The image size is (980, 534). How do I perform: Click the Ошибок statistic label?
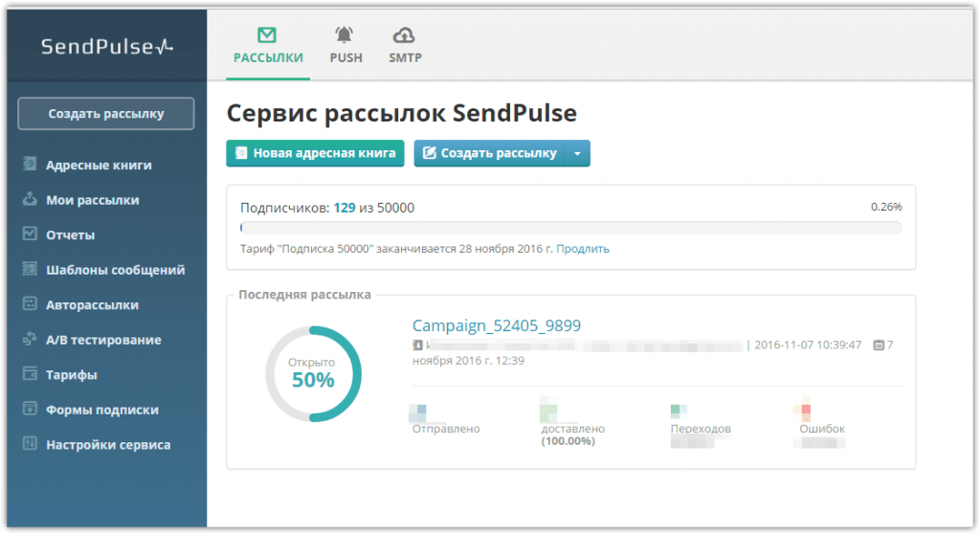click(x=822, y=429)
